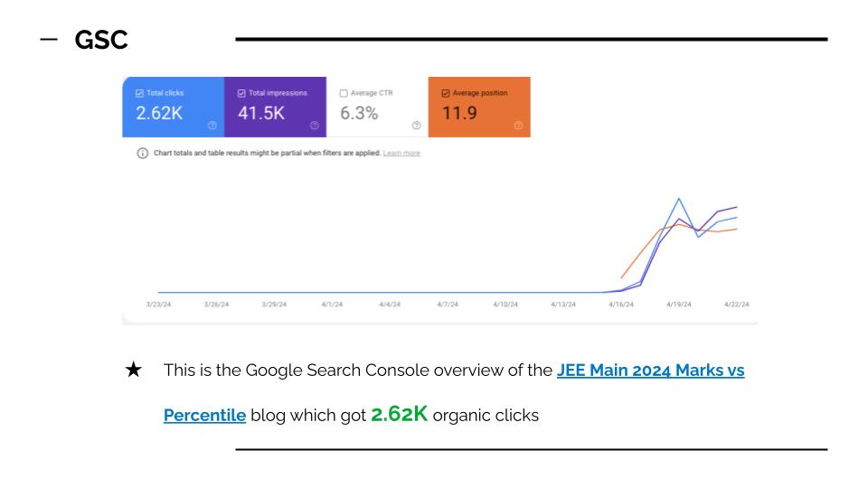This screenshot has height=488, width=868.
Task: Click the 4/19/24 date on chart axis
Action: tap(678, 305)
